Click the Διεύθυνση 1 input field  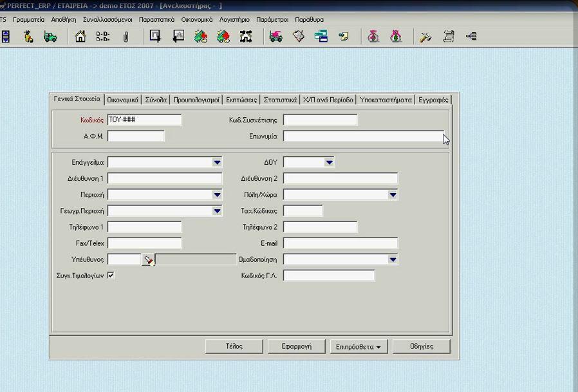coord(164,178)
